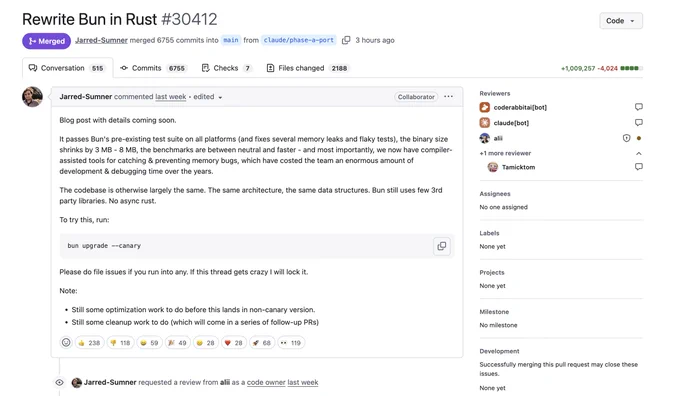Toggle the confused reaction 28
Image resolution: width=680 pixels, height=396 pixels.
click(205, 343)
